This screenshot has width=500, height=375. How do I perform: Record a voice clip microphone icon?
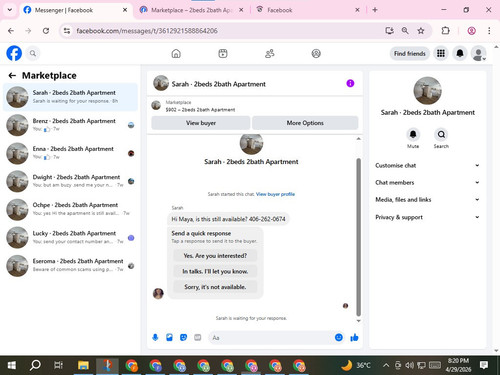155,338
